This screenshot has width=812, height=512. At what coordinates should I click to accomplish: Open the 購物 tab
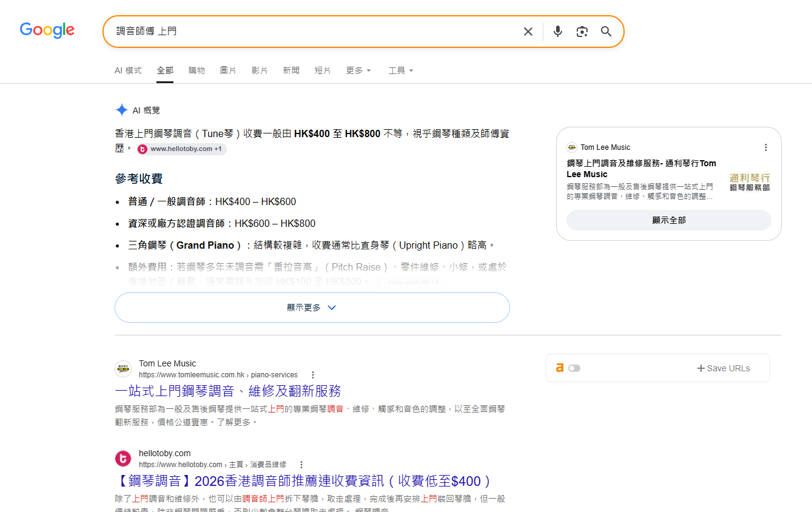pos(196,70)
